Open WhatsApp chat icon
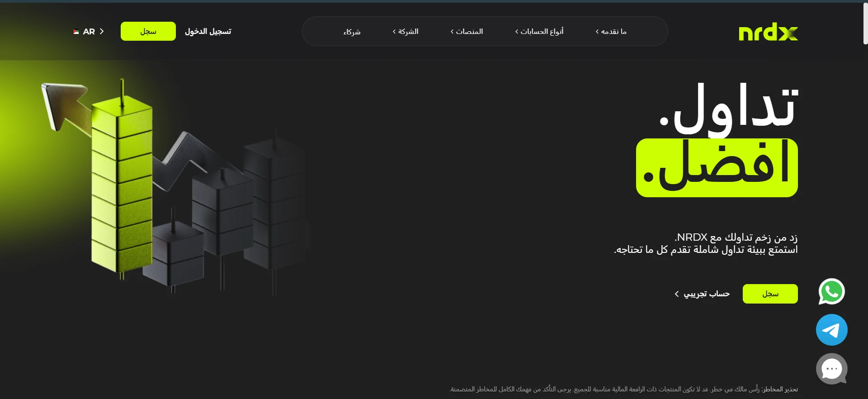The height and width of the screenshot is (399, 868). tap(831, 291)
